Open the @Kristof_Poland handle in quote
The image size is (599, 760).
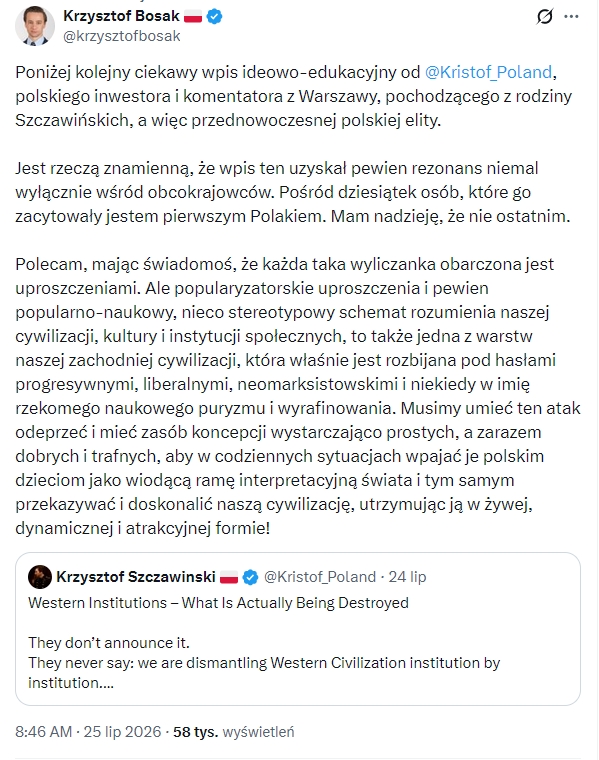coord(320,577)
